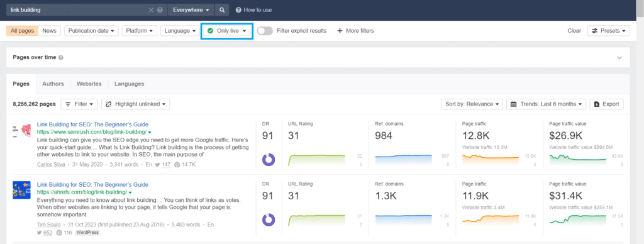Click the Presets sliders icon
This screenshot has width=644, height=244.
[594, 31]
